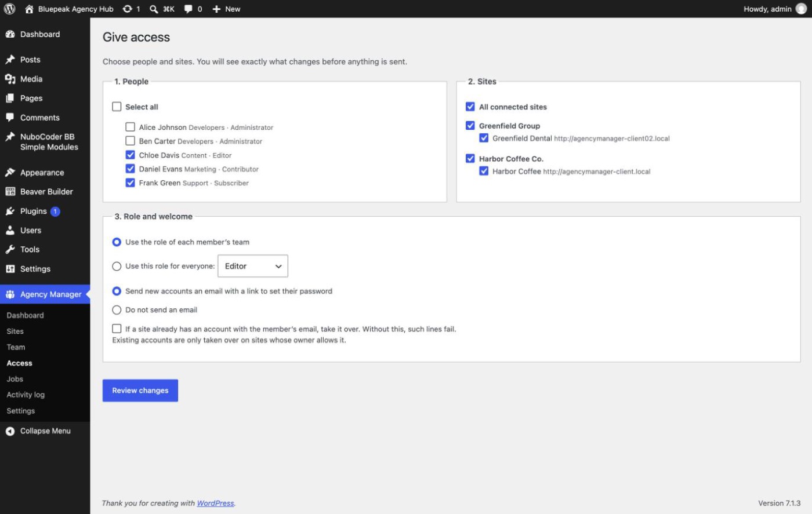Uncheck the Frank Green checkbox
Viewport: 812px width, 514px height.
(x=130, y=183)
